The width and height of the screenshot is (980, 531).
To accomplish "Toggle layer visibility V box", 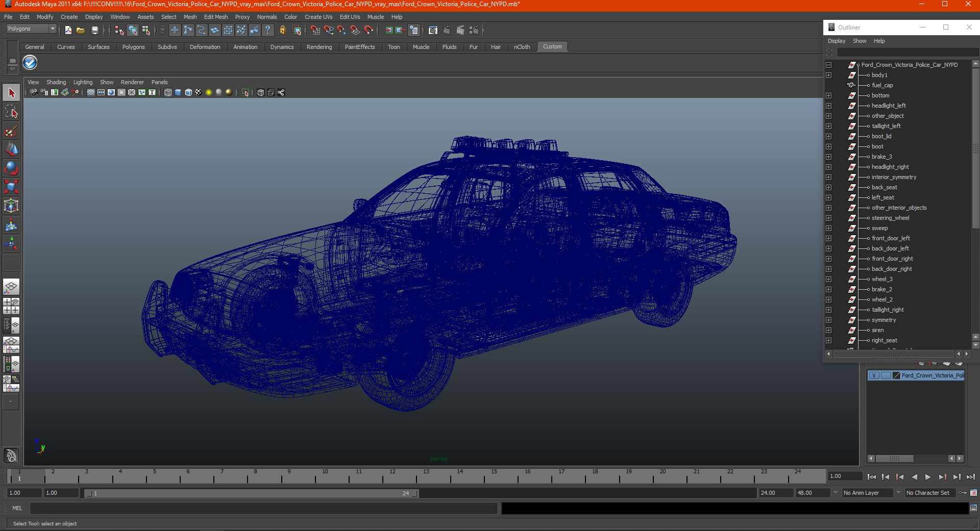I will (x=874, y=375).
